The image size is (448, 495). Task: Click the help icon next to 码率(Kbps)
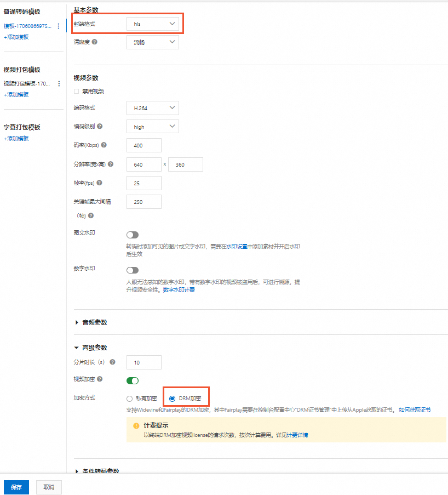(x=104, y=145)
